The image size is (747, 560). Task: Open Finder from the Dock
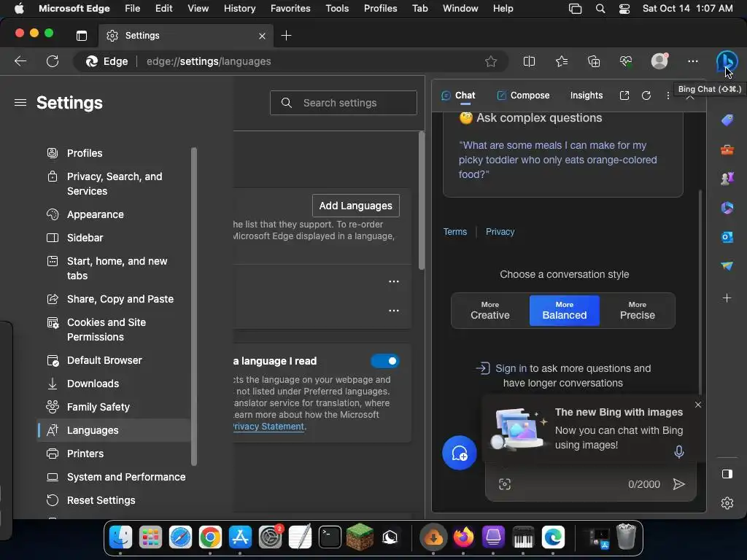coord(120,537)
